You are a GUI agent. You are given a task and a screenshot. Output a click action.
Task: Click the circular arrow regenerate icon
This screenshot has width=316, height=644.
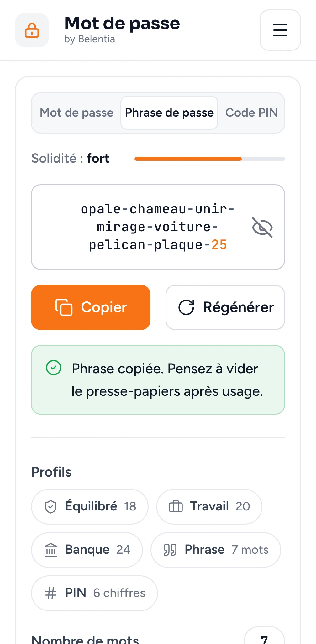coord(187,307)
